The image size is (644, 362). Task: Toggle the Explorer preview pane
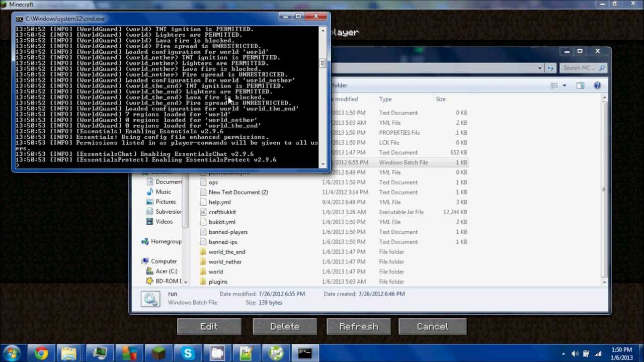pyautogui.click(x=580, y=85)
